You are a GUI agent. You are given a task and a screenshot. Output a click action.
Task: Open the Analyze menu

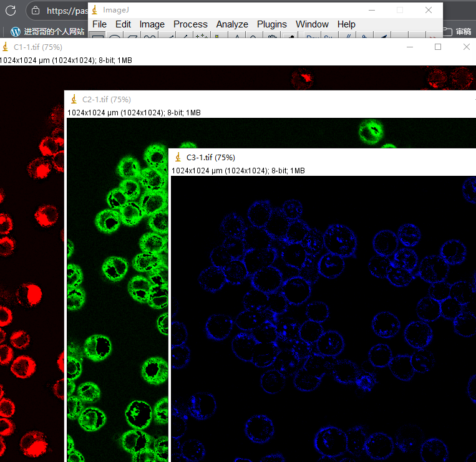tap(232, 24)
